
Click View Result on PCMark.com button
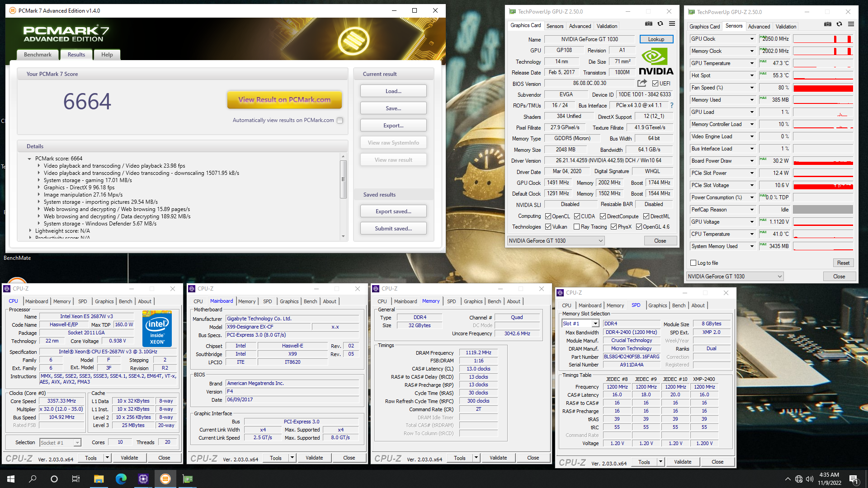click(284, 100)
